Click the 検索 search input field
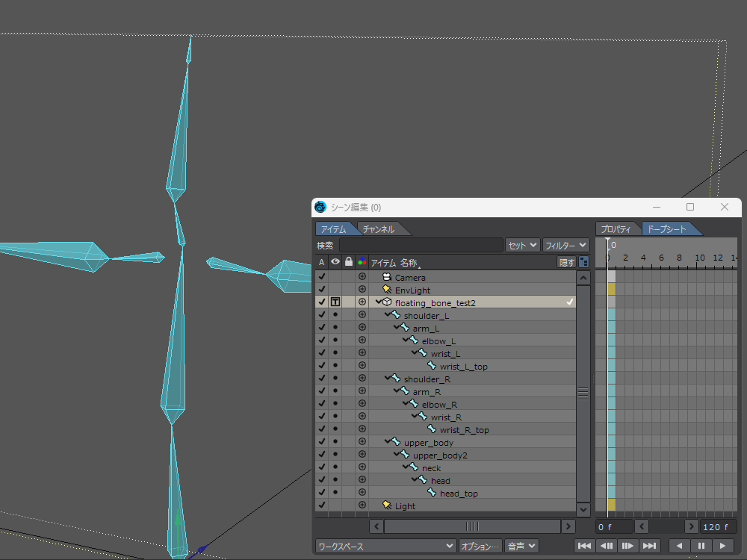Image resolution: width=747 pixels, height=560 pixels. tap(421, 245)
